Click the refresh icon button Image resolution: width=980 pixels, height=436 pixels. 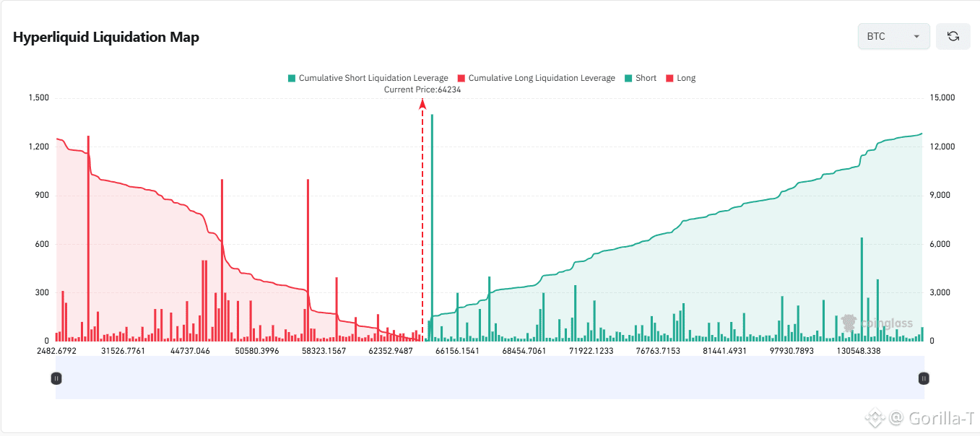click(953, 36)
